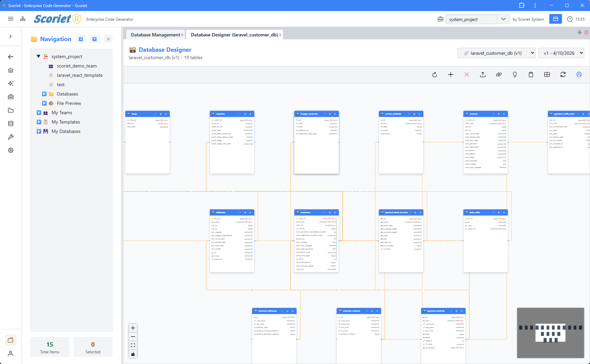Viewport: 590px width, 364px height.
Task: Open the clipboard tool in the designer toolbar
Action: coord(531,74)
